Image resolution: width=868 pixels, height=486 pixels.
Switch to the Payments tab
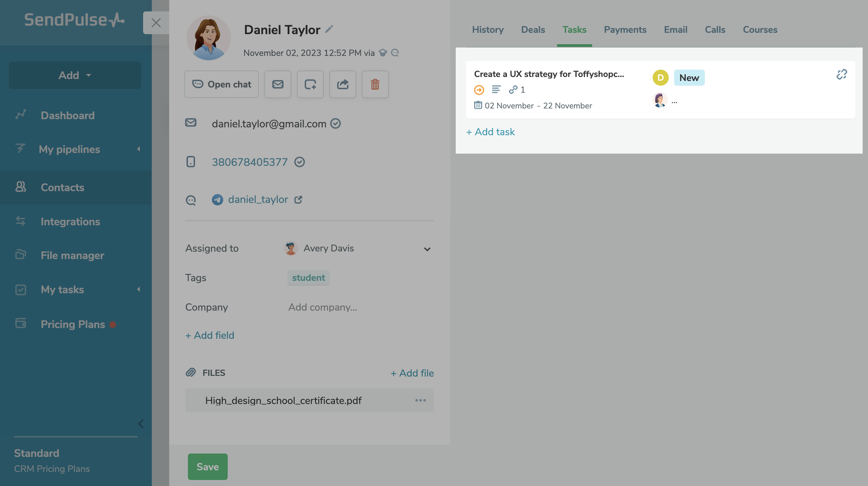click(625, 30)
